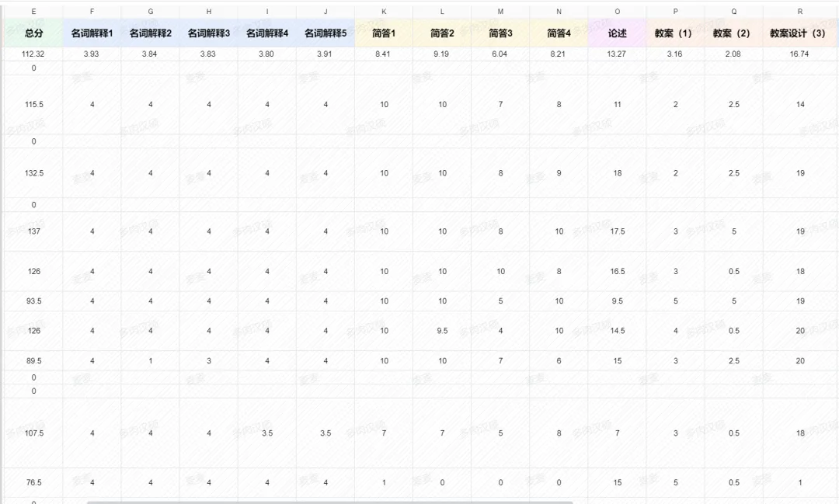Screen dimensions: 839x504
Task: Click the 名词解释4 header cell
Action: pos(267,33)
